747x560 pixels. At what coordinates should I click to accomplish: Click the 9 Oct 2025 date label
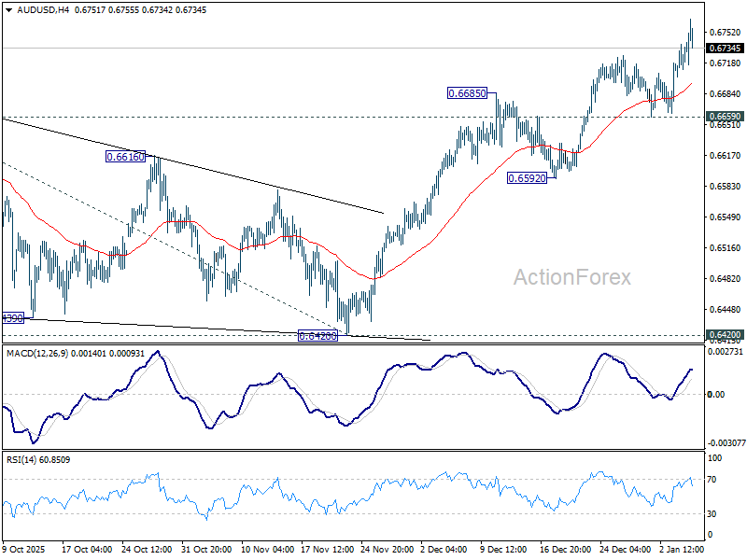pyautogui.click(x=24, y=549)
